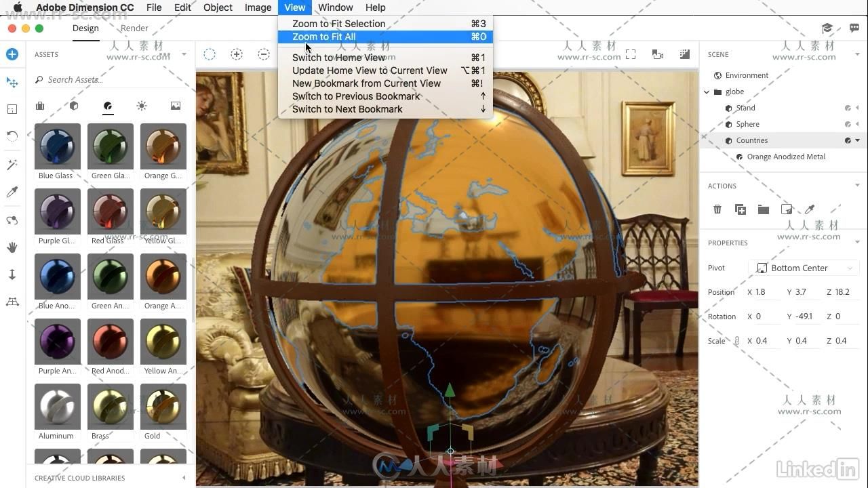Switch to the Design tab

85,28
